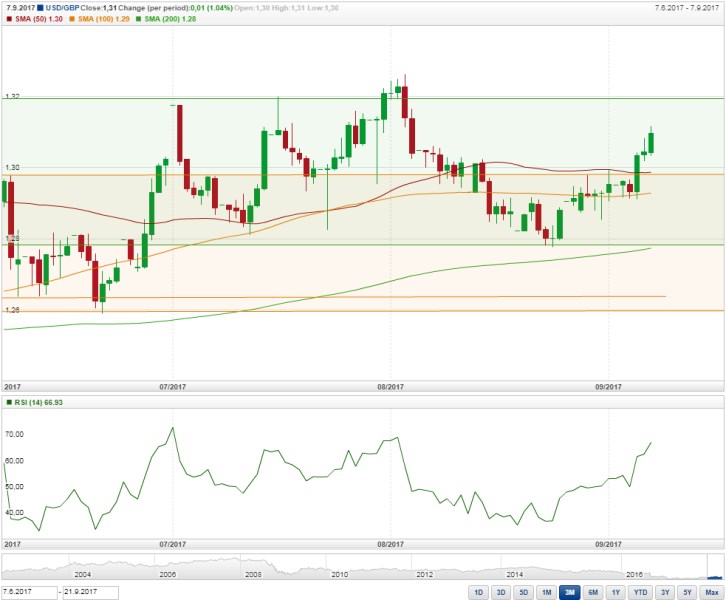
Task: Click the 2008 area in overview navigator
Action: [253, 574]
